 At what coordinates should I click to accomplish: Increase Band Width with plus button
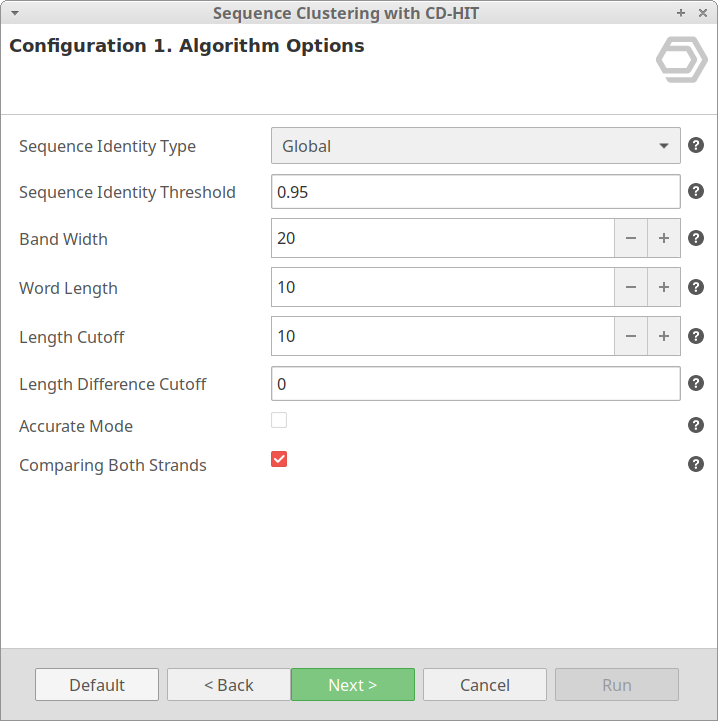click(663, 239)
